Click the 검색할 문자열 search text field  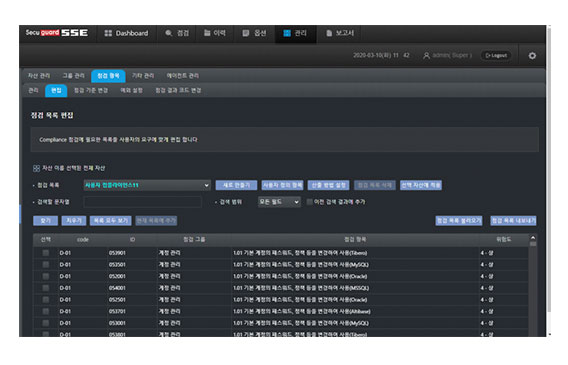tap(142, 202)
